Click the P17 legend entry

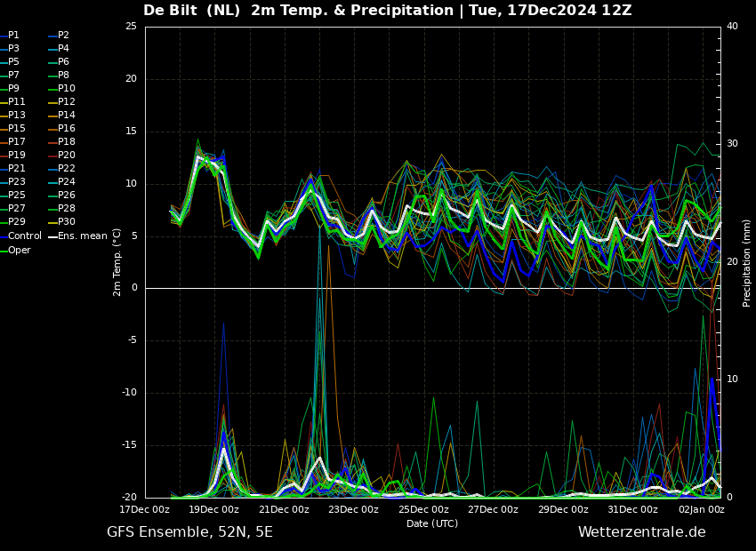click(x=12, y=142)
